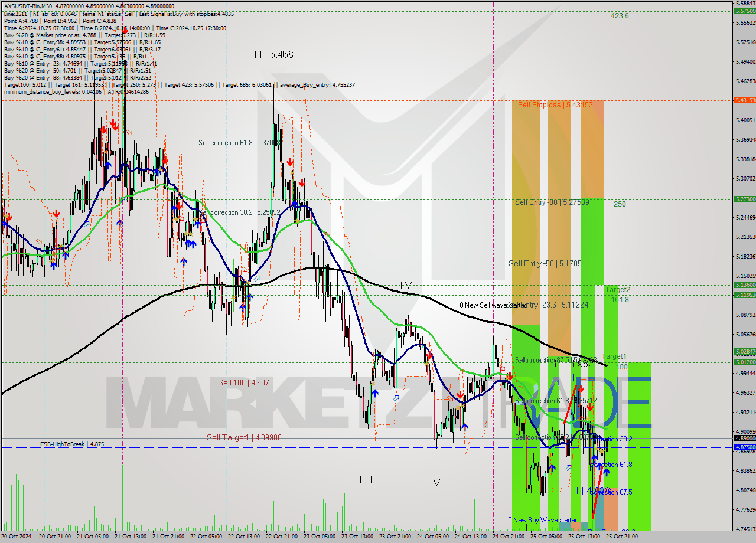Click the green 5.27300 price axis tag
The image size is (756, 543).
744,199
